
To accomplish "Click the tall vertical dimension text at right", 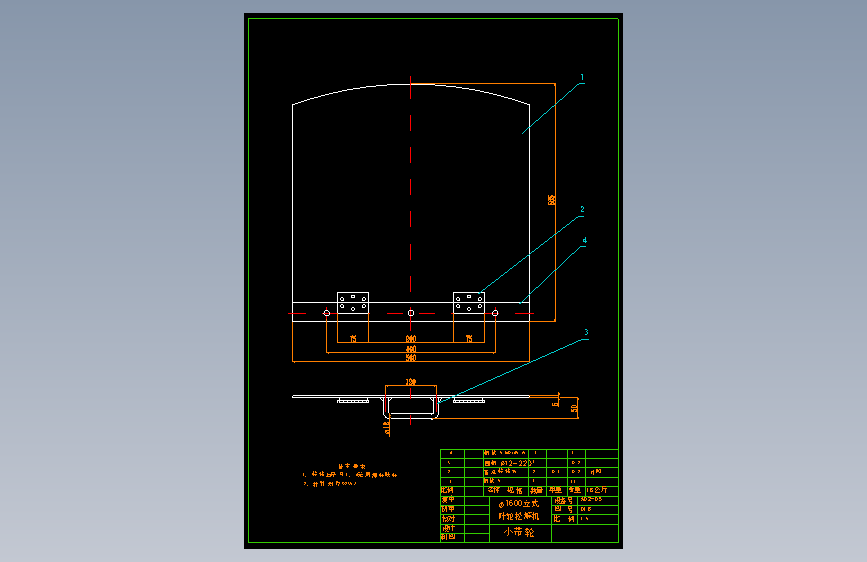I will (552, 200).
